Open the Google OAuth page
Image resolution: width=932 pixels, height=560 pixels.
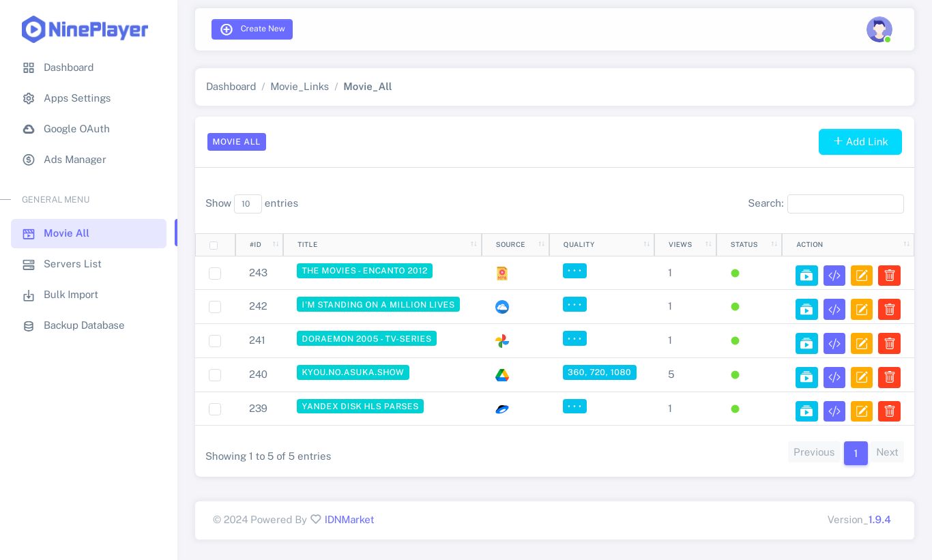point(89,129)
